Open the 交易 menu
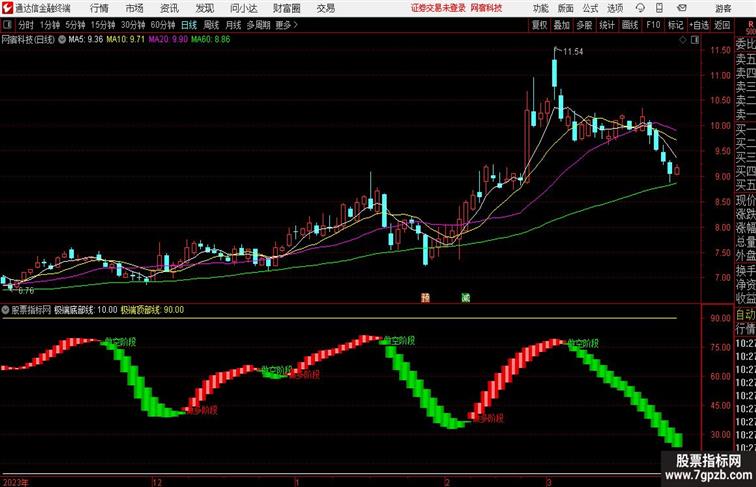 pyautogui.click(x=326, y=8)
